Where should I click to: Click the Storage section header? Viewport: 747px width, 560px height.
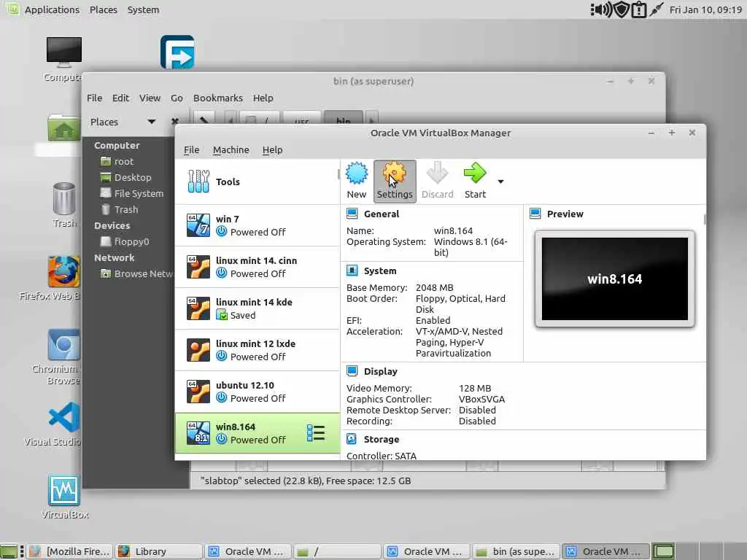pyautogui.click(x=382, y=439)
